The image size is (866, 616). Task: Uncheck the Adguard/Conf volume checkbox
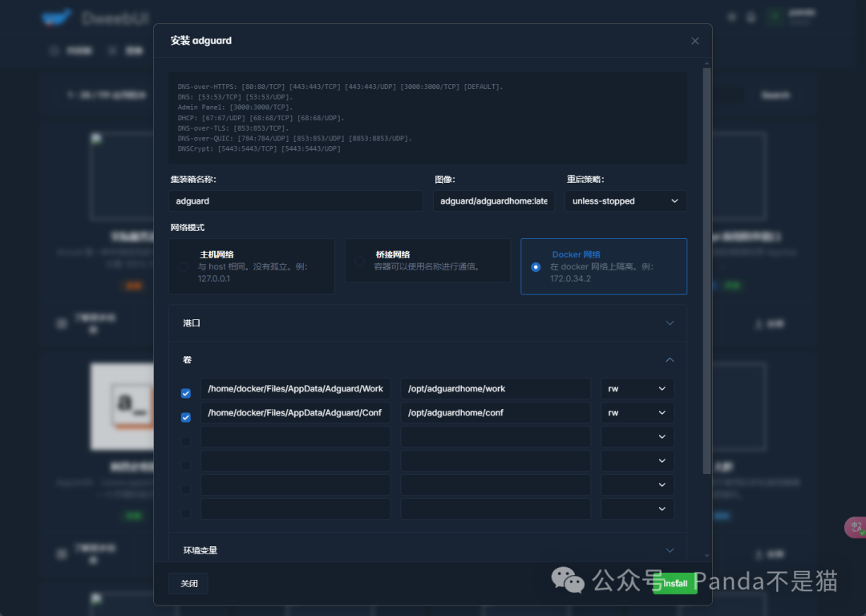click(185, 417)
